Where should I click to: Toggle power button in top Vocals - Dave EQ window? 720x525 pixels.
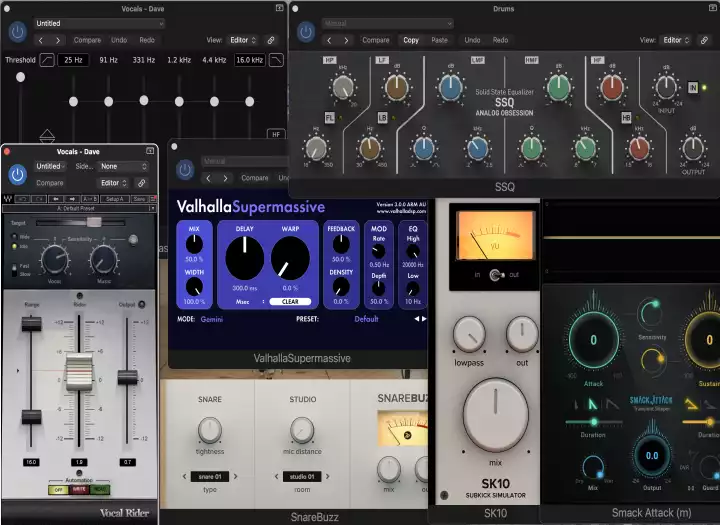17,32
